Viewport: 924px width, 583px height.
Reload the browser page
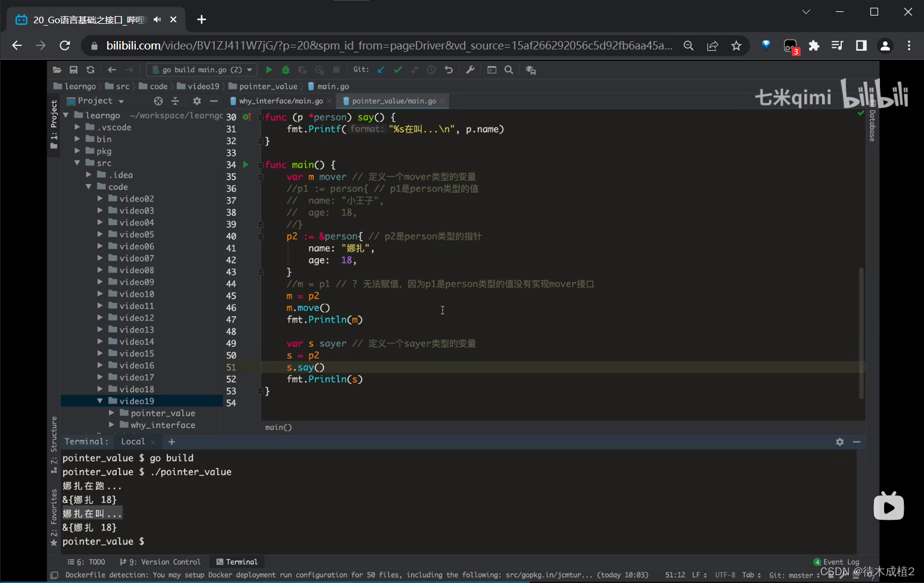(x=65, y=46)
